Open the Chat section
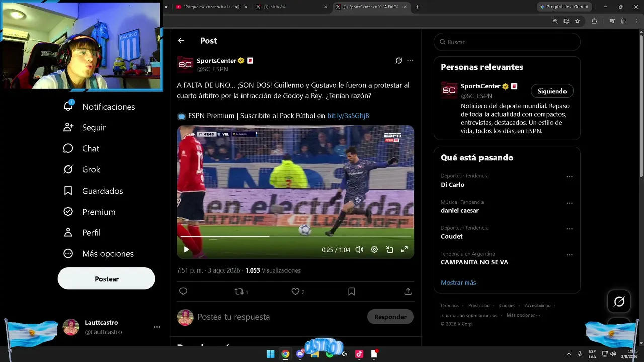This screenshot has width=644, height=362. click(81, 148)
